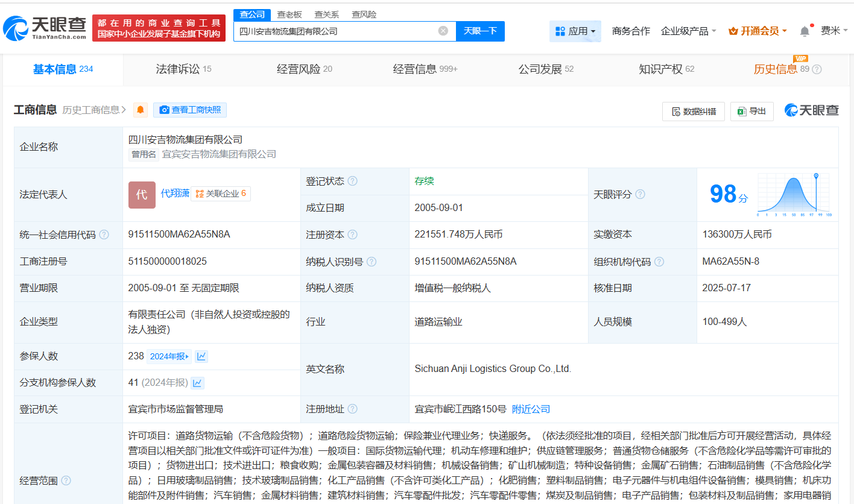Click the question icon beside 天眼评分
Viewport: 854px width, 504px height.
[x=640, y=195]
